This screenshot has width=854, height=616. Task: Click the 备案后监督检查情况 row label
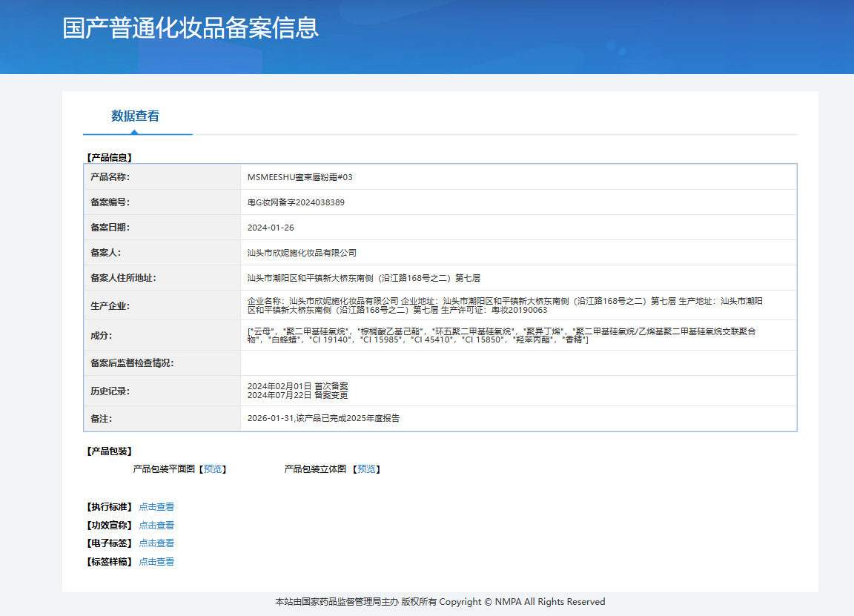[x=132, y=363]
